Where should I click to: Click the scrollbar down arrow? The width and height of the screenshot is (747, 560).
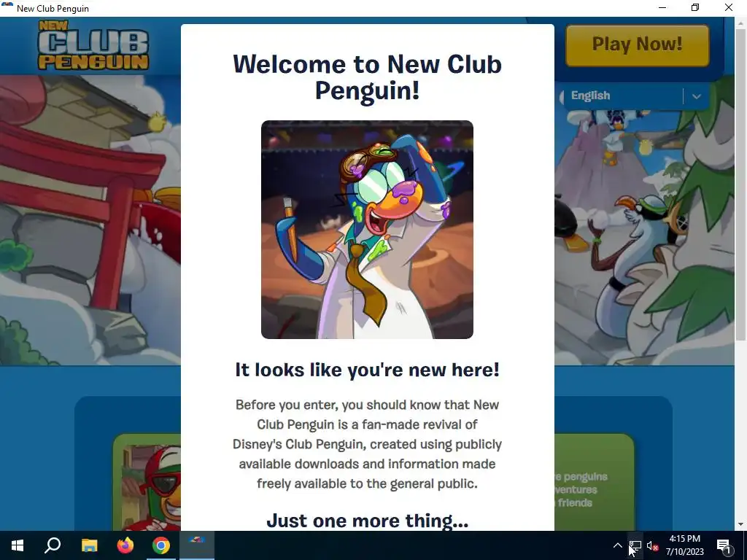pyautogui.click(x=740, y=525)
